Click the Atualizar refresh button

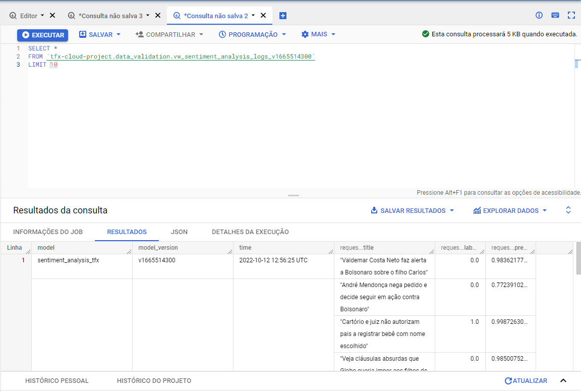(x=526, y=381)
